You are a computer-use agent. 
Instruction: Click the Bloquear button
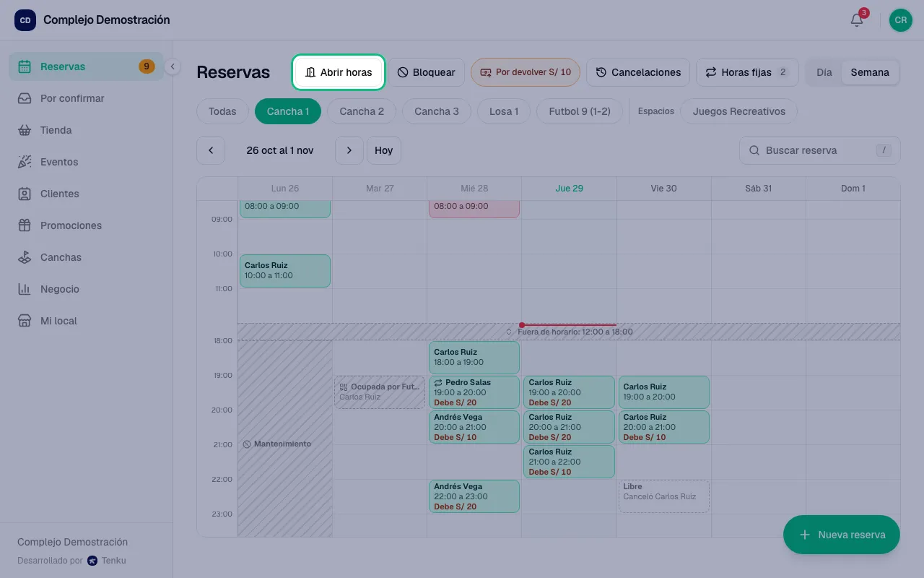[427, 72]
